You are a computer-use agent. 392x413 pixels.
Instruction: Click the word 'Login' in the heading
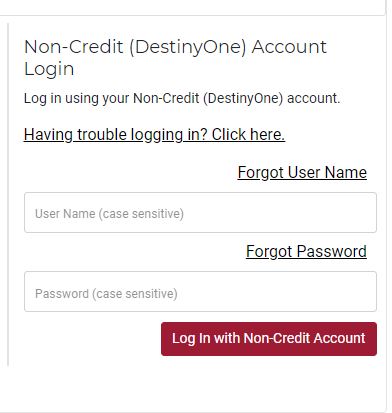coord(49,69)
